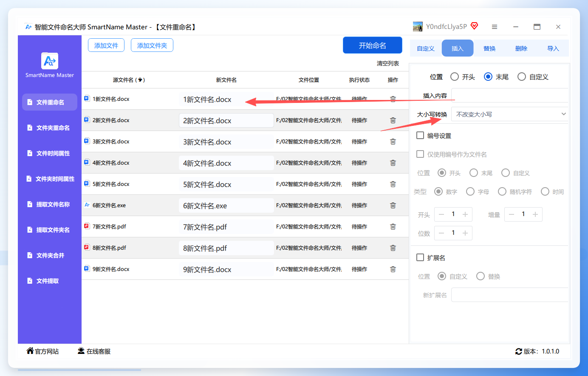Screen dimensions: 588x376
Task: Increase the 位数 value with plus
Action: [465, 233]
